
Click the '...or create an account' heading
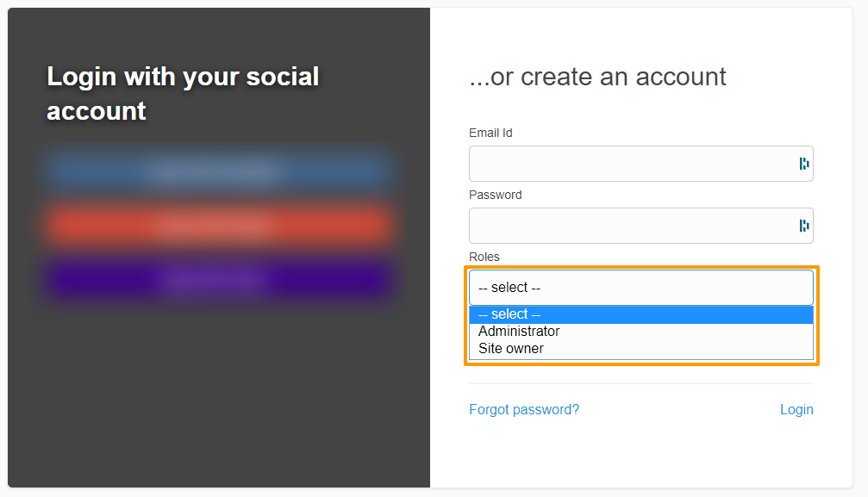[597, 78]
